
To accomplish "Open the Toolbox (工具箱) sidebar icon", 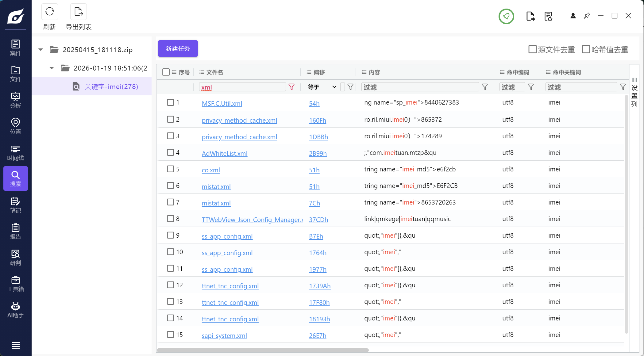I will point(15,284).
